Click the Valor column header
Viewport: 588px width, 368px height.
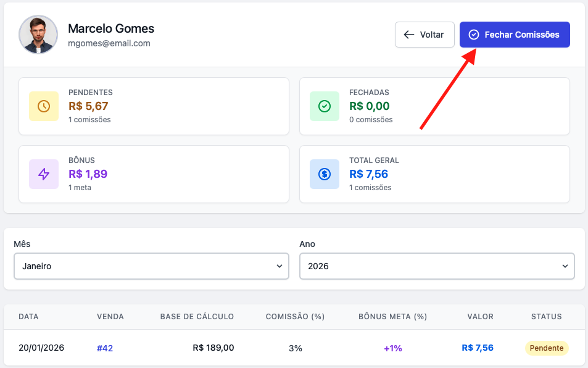(x=480, y=317)
